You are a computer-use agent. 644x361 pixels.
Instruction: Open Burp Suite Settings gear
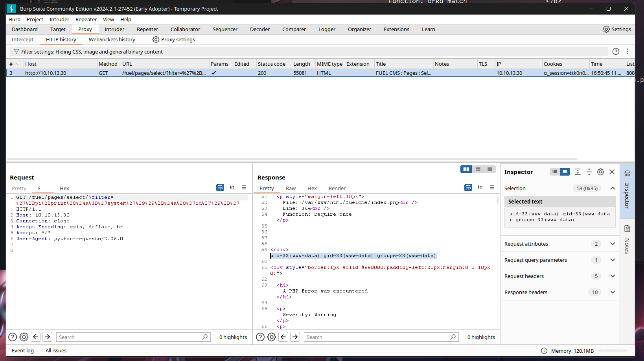pos(606,29)
